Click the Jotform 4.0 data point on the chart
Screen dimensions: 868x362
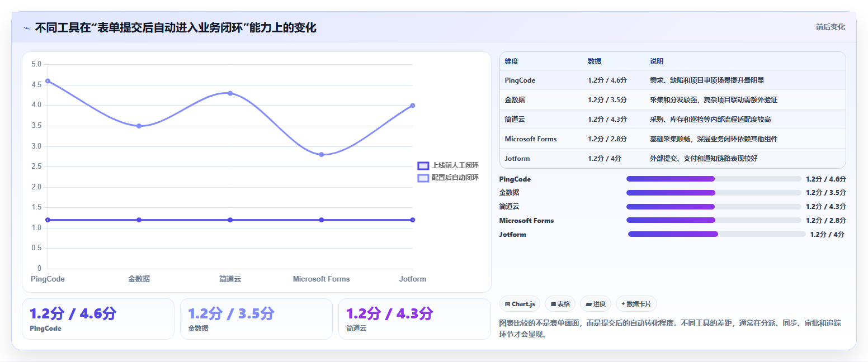(413, 106)
